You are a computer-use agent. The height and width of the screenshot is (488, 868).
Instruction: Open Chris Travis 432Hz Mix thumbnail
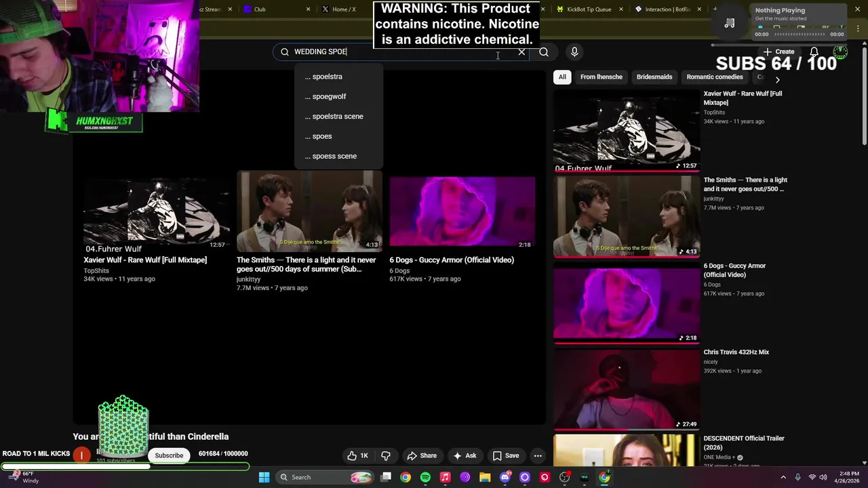[627, 389]
